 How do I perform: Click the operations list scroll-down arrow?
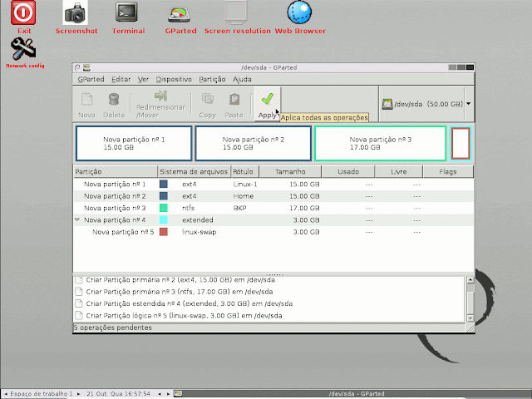470,318
